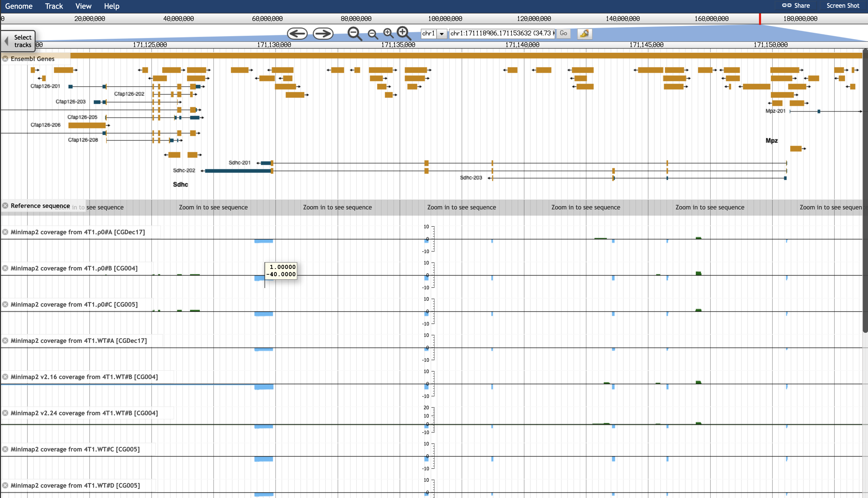Screen dimensions: 868x498
Task: Click the Screen Shot button
Action: 843,5
